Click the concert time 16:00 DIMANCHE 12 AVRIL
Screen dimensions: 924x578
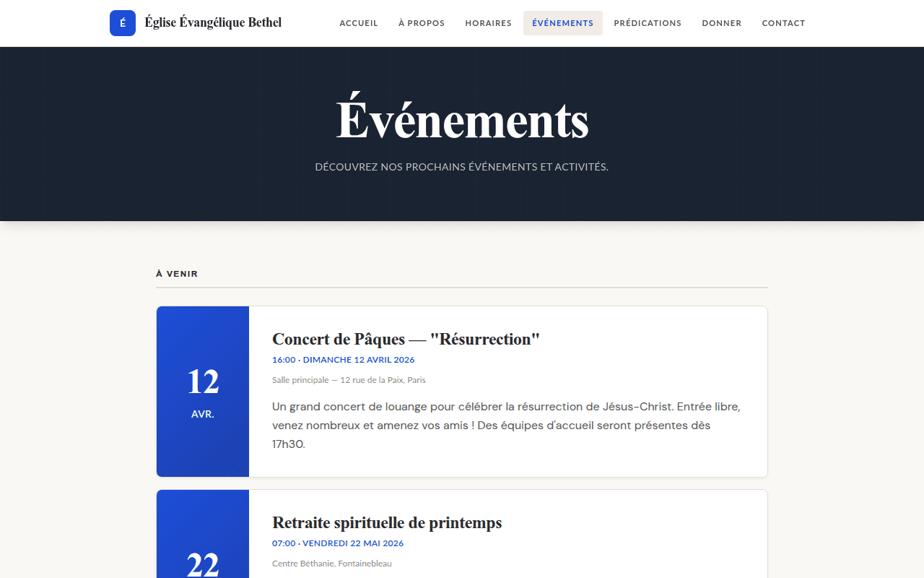point(343,359)
